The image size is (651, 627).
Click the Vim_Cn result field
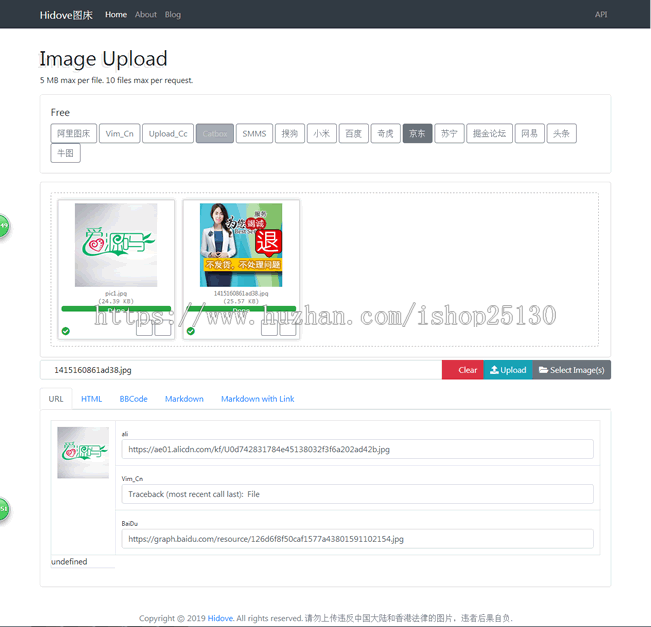click(357, 494)
